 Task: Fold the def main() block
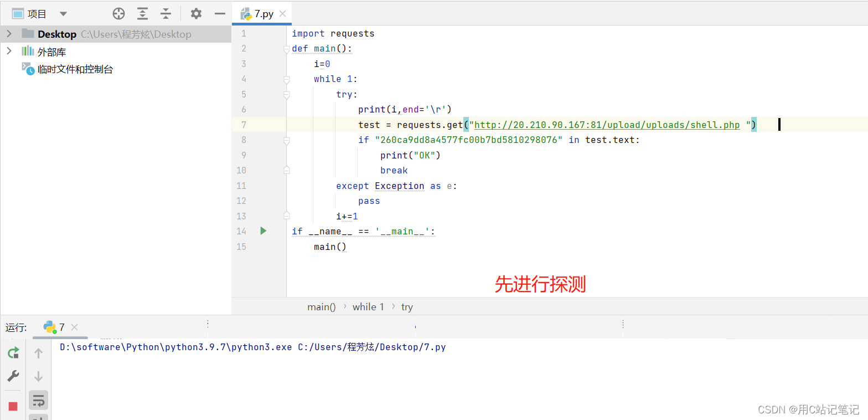[x=286, y=49]
